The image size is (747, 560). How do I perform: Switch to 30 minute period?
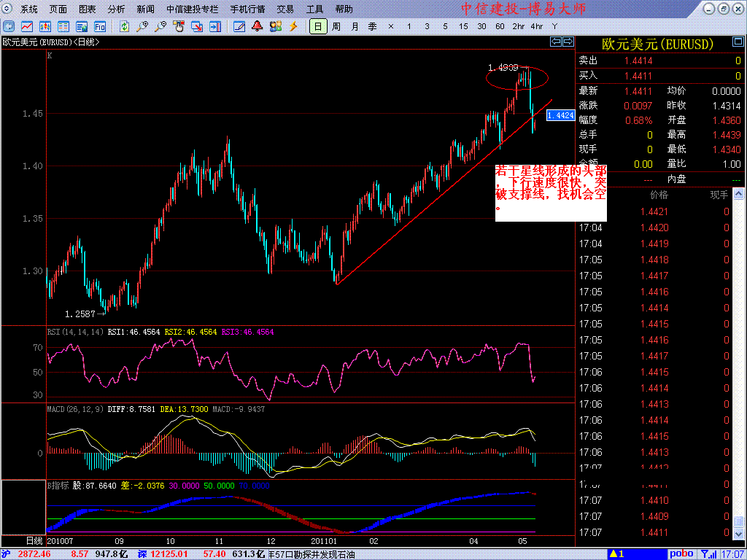(x=481, y=27)
